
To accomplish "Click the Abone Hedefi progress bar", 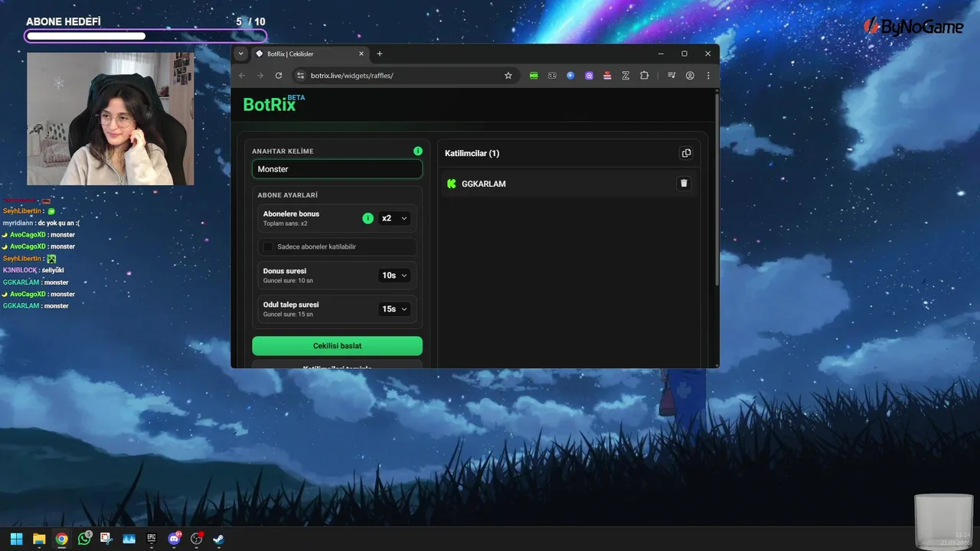I will (145, 36).
